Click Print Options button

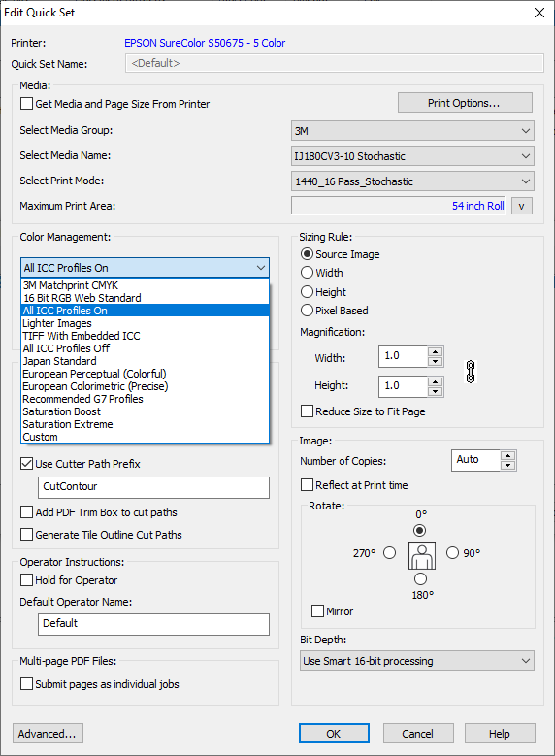tap(465, 103)
